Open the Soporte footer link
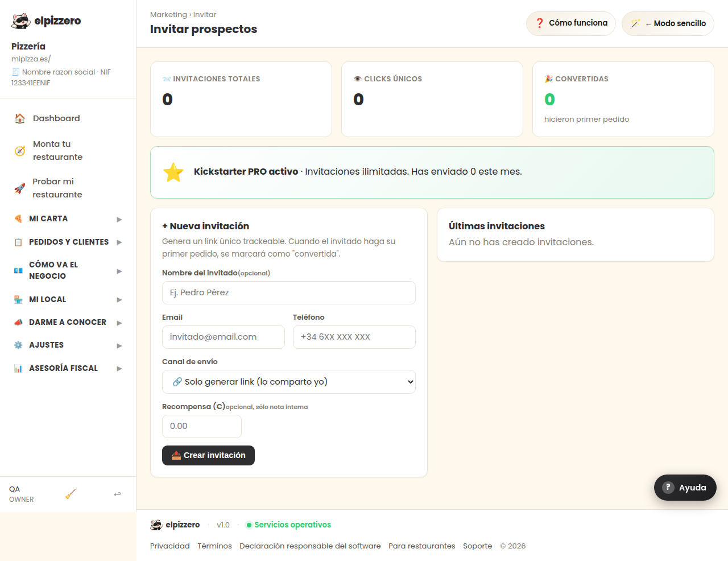 [478, 546]
